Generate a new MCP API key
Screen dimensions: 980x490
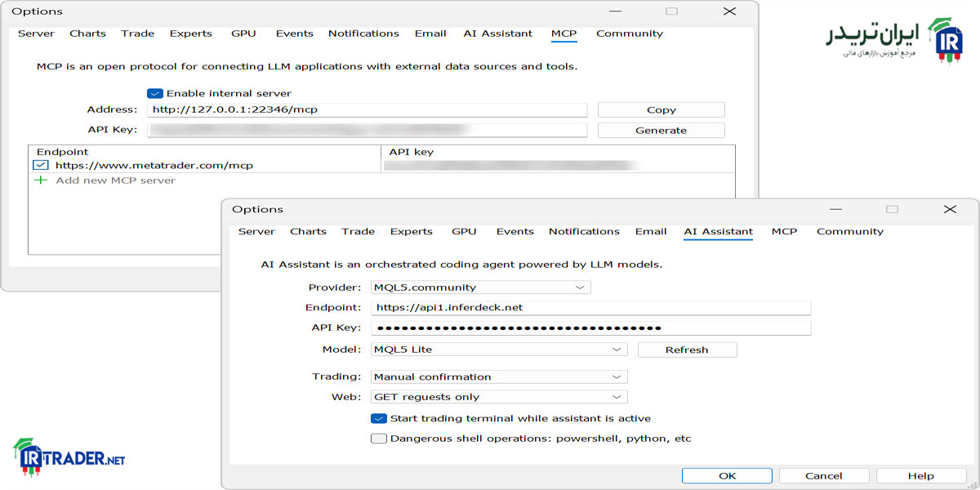pyautogui.click(x=661, y=130)
